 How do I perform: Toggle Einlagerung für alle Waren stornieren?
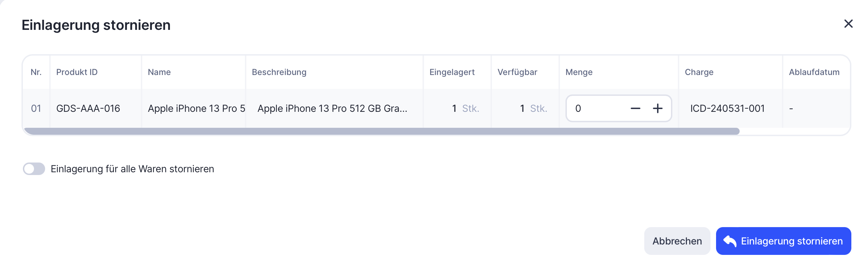pyautogui.click(x=34, y=169)
